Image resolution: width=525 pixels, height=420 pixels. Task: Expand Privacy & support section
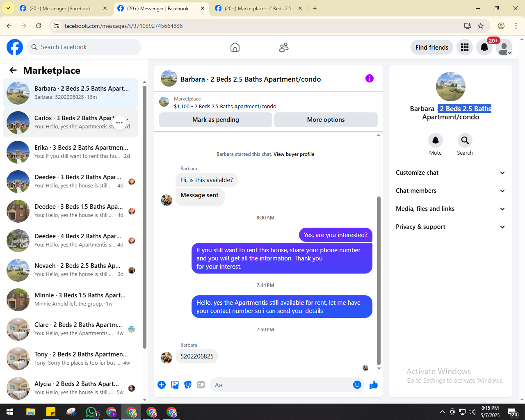click(x=450, y=227)
